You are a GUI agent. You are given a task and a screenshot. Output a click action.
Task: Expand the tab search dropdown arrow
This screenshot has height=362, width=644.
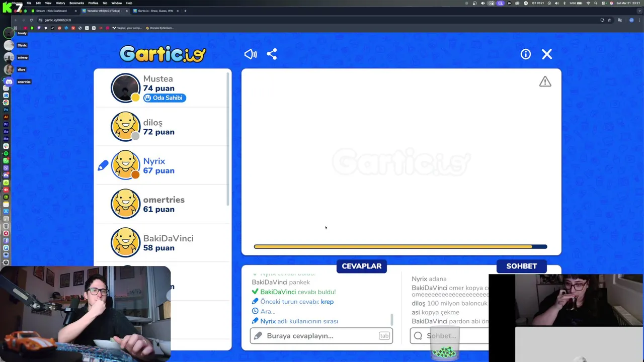tap(638, 11)
